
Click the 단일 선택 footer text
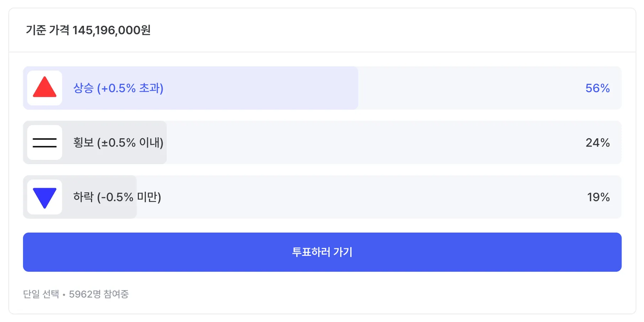41,294
